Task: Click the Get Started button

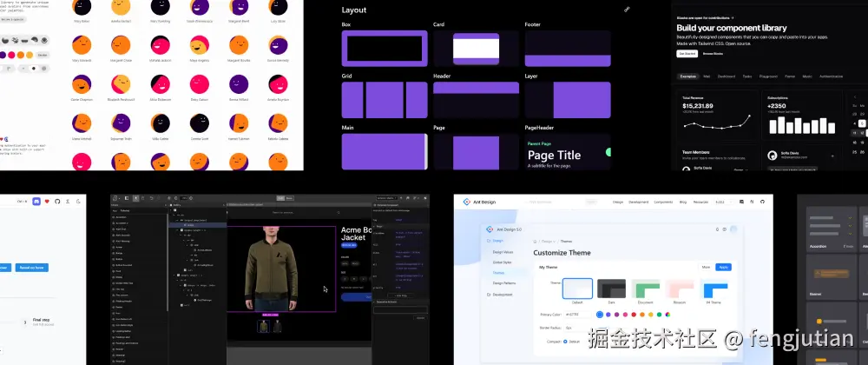Action: click(687, 54)
